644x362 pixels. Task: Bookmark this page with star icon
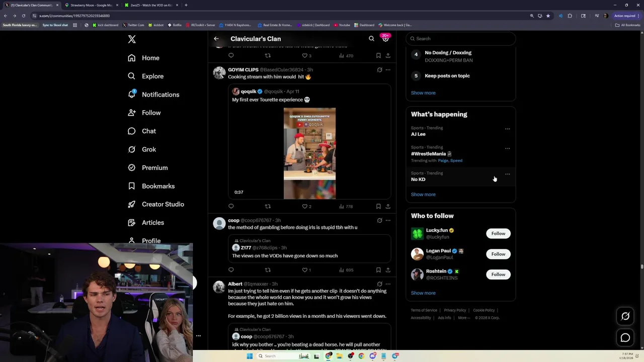[x=548, y=16]
